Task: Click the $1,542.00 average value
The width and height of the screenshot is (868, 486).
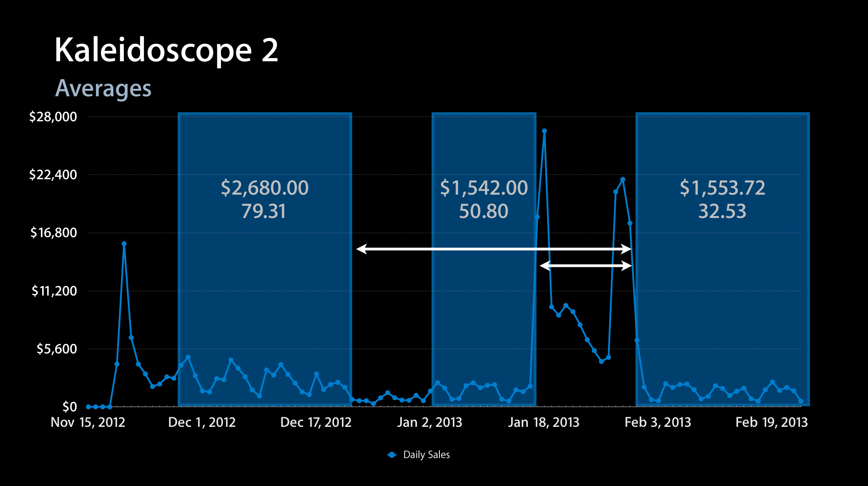Action: [484, 188]
